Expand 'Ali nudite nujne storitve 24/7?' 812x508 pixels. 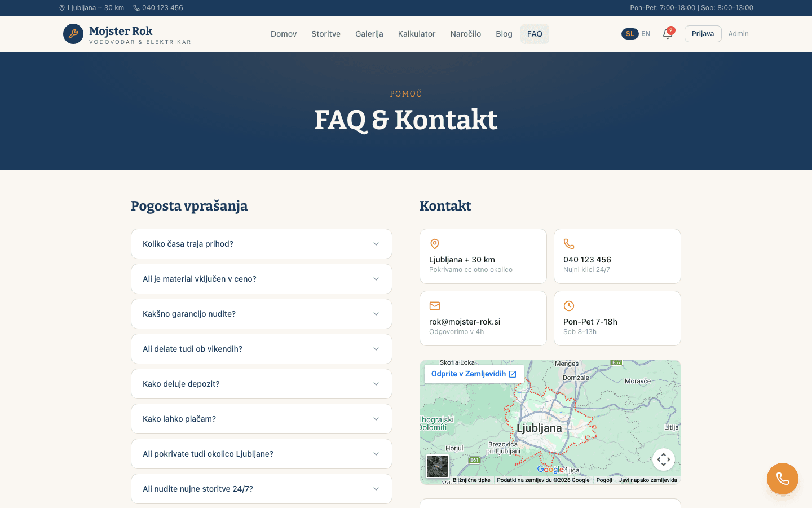(x=262, y=489)
